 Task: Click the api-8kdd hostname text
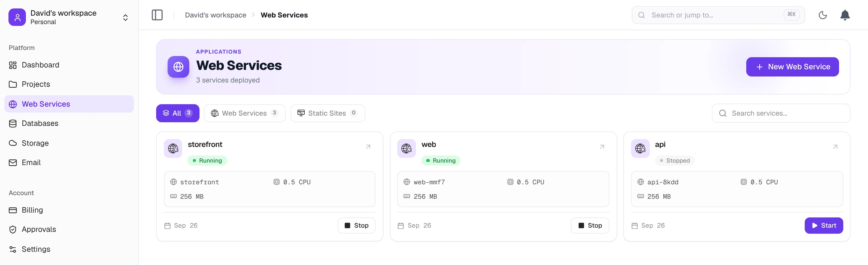pos(662,182)
